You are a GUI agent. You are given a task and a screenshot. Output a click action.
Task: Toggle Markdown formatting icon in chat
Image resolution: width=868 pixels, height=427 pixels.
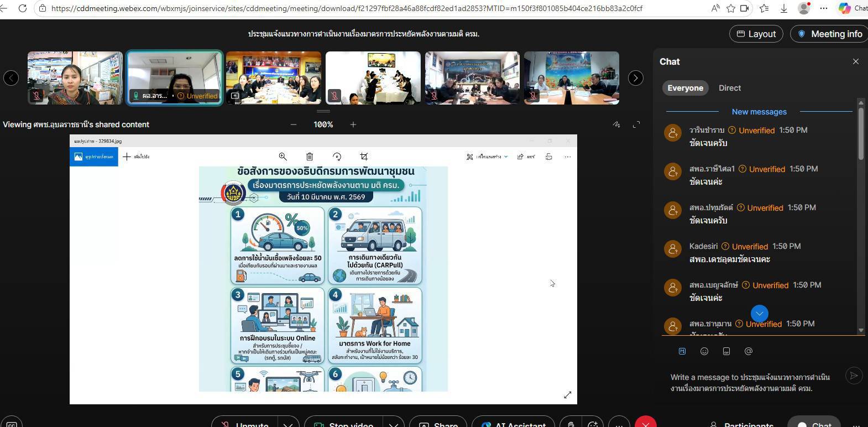pos(682,351)
